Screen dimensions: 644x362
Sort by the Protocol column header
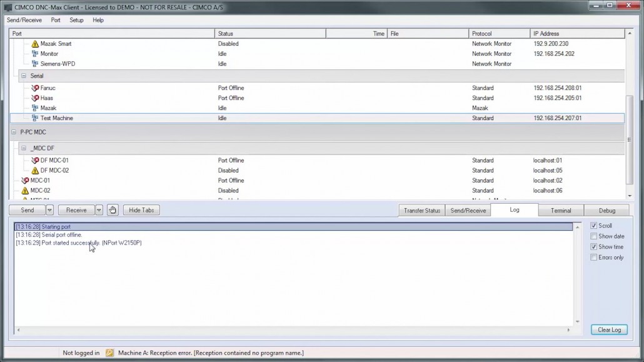click(x=500, y=34)
